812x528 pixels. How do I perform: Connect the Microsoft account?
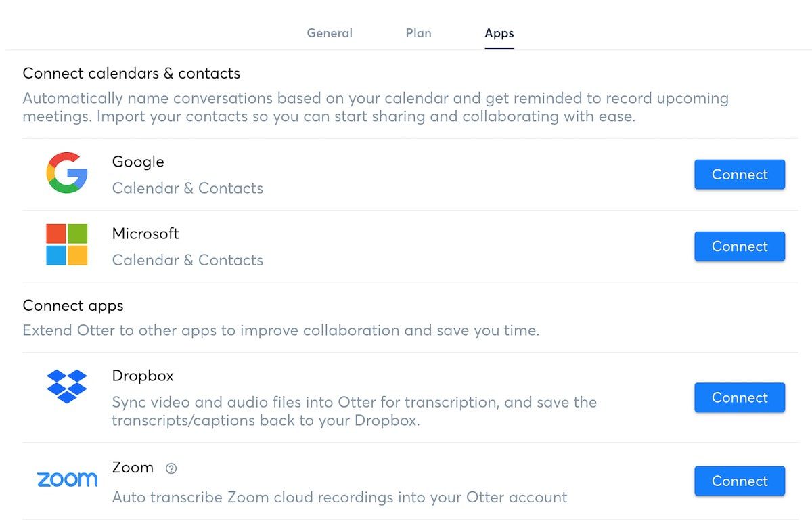739,246
